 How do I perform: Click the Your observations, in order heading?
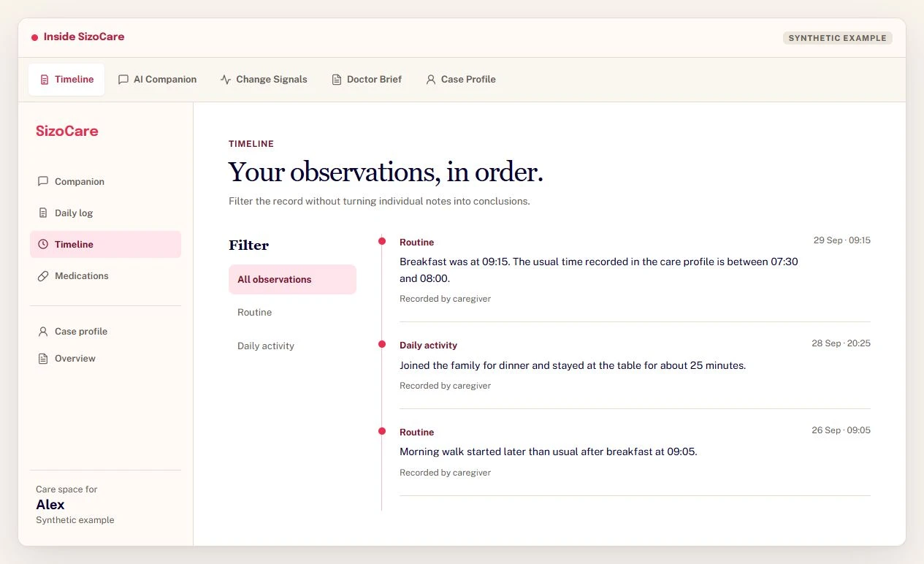coord(386,172)
